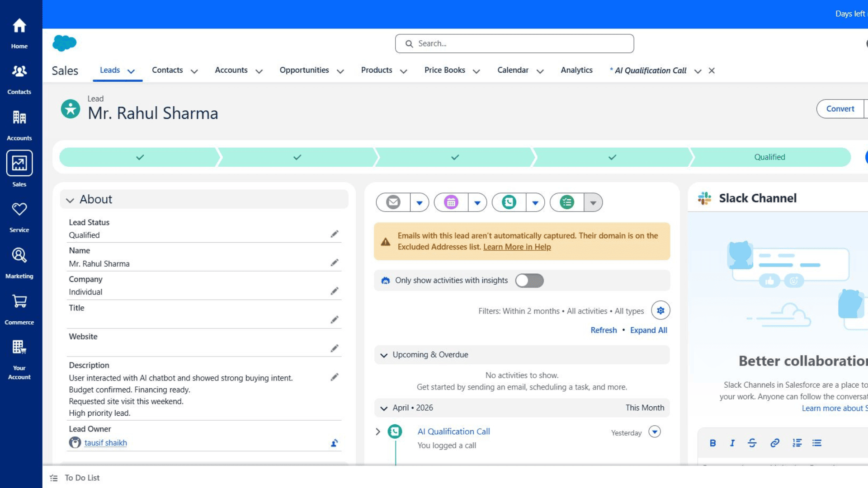The width and height of the screenshot is (868, 488).
Task: Click Refresh in activity timeline
Action: click(604, 330)
